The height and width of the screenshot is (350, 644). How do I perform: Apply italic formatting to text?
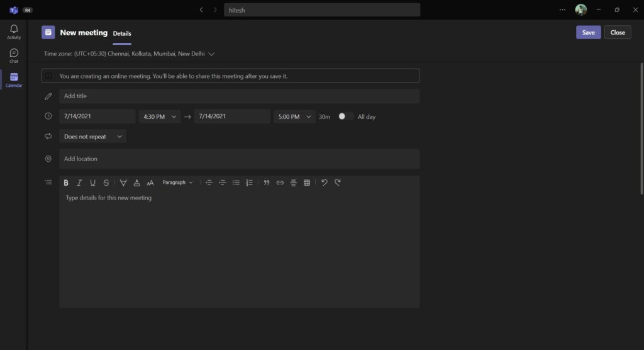[79, 183]
